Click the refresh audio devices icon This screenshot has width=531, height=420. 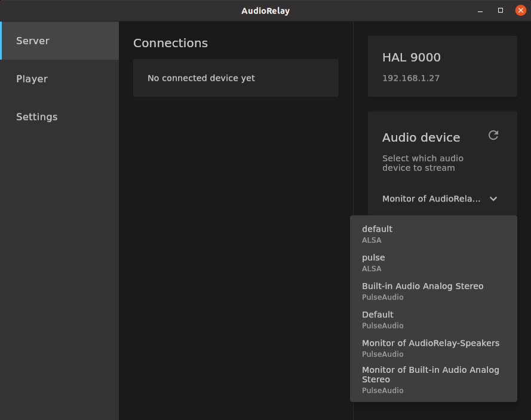(493, 136)
